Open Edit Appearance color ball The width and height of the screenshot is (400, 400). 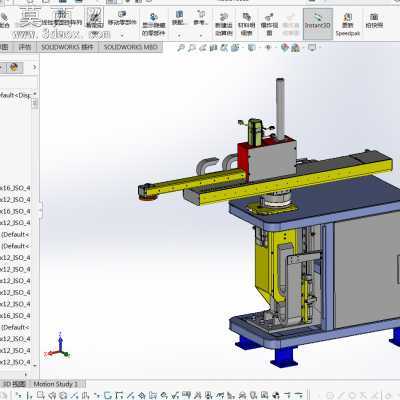(284, 48)
